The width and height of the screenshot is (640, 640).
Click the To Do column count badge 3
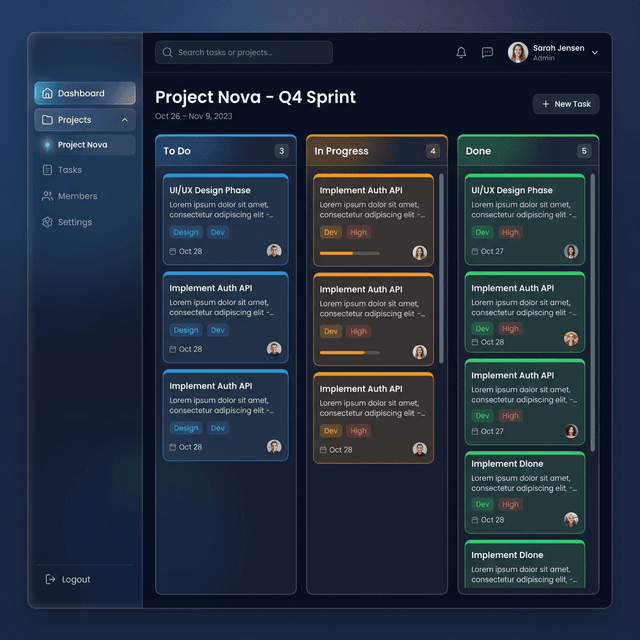point(281,151)
